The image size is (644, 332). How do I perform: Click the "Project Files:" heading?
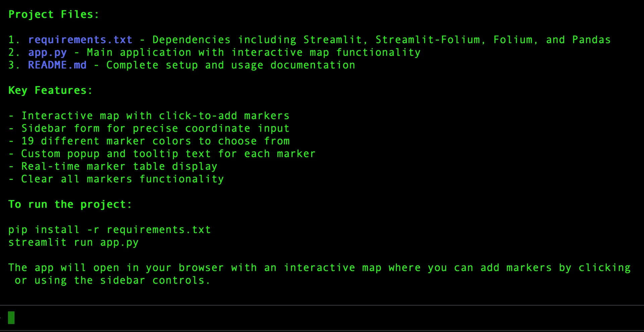click(54, 14)
